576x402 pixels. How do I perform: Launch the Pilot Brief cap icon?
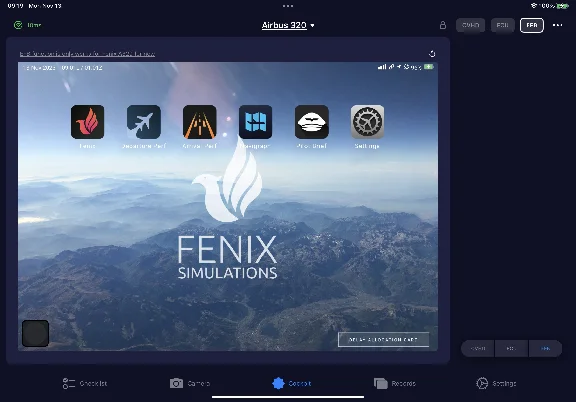[312, 122]
